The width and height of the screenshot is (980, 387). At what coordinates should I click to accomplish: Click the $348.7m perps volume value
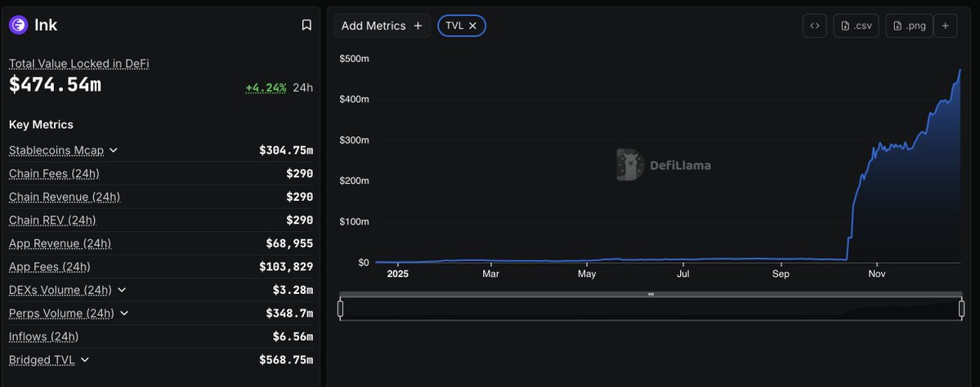[289, 313]
